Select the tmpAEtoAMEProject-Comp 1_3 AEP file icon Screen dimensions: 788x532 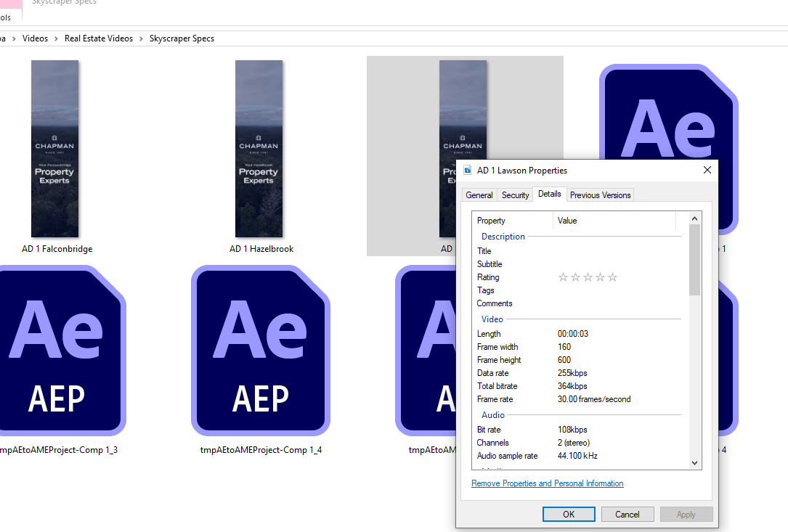tap(57, 351)
